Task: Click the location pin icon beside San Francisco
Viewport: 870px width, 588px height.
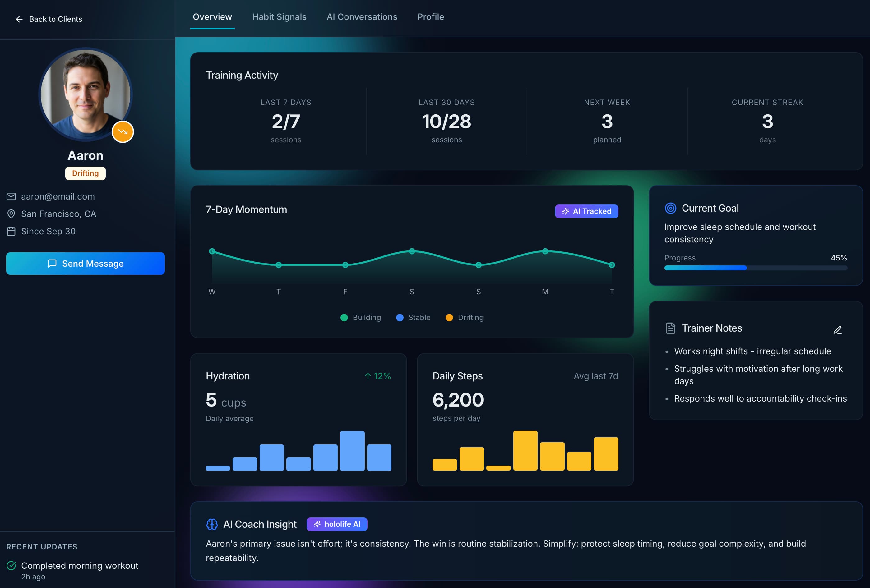Action: (x=11, y=214)
